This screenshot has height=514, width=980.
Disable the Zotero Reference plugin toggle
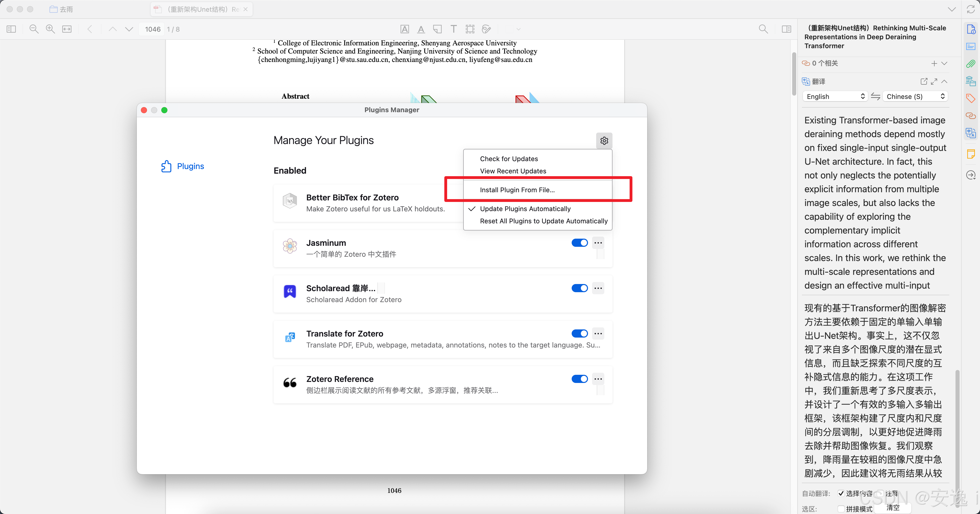click(x=579, y=379)
